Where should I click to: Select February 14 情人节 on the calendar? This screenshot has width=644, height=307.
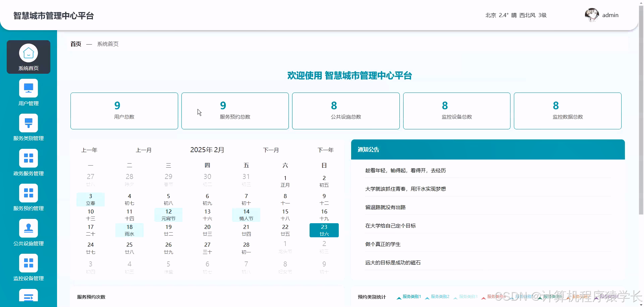[246, 214]
